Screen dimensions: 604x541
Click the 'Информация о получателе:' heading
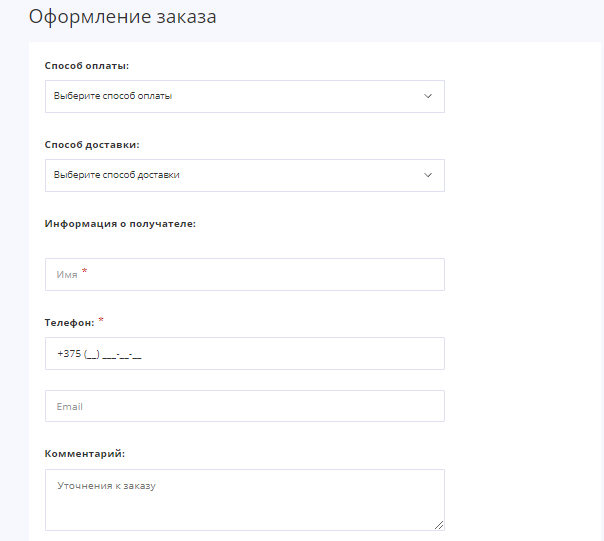pyautogui.click(x=120, y=224)
